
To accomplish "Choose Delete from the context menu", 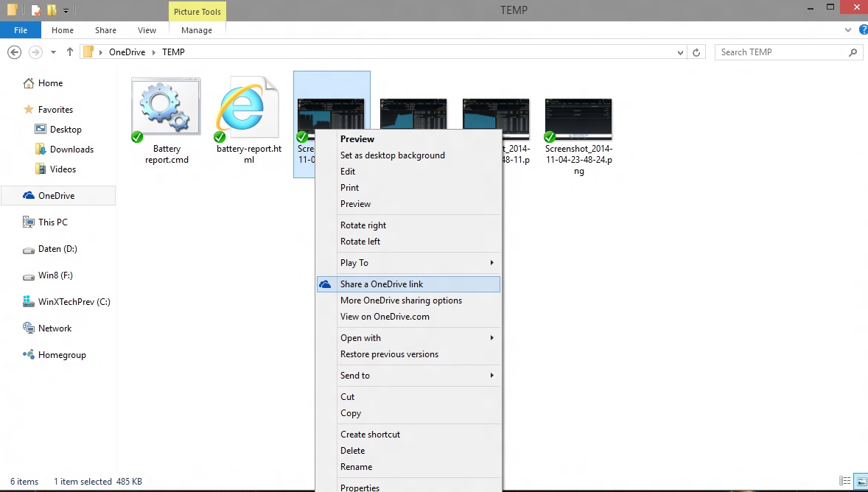I will click(408, 451).
